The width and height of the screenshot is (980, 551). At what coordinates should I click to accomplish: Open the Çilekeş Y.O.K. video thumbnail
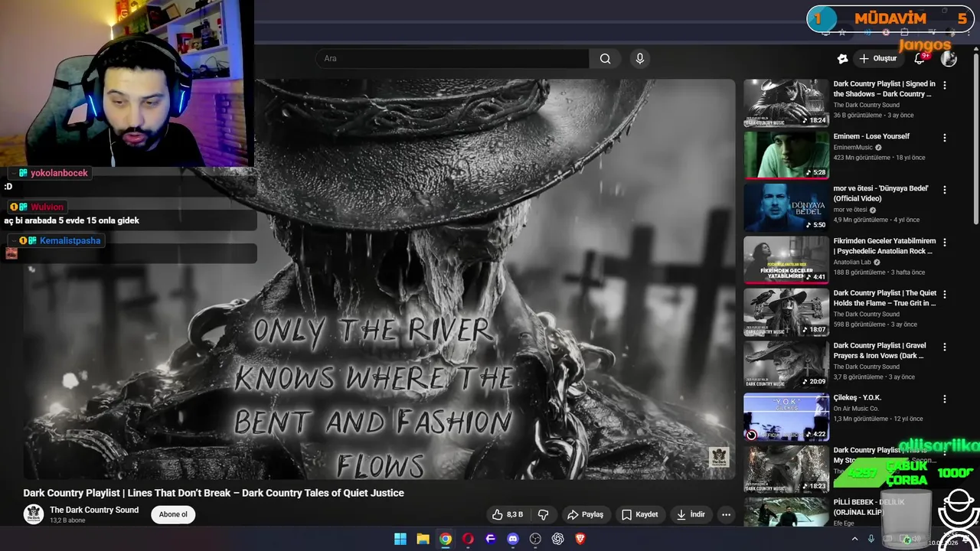point(786,416)
